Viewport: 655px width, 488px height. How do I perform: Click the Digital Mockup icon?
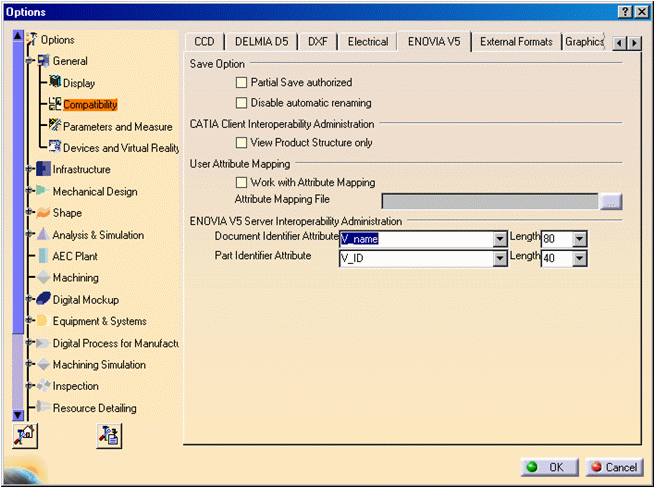pos(43,299)
